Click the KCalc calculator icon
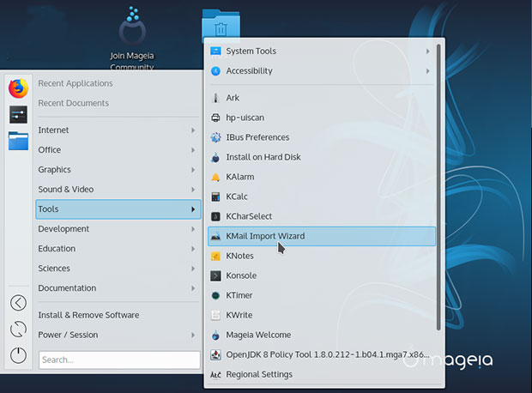Screen dimensions: 532x393 point(215,196)
